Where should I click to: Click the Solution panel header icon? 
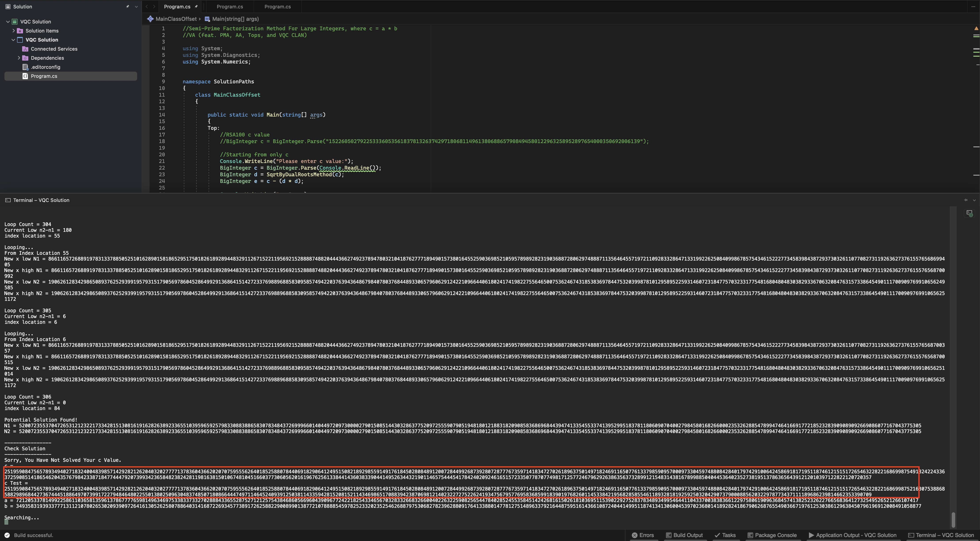8,6
